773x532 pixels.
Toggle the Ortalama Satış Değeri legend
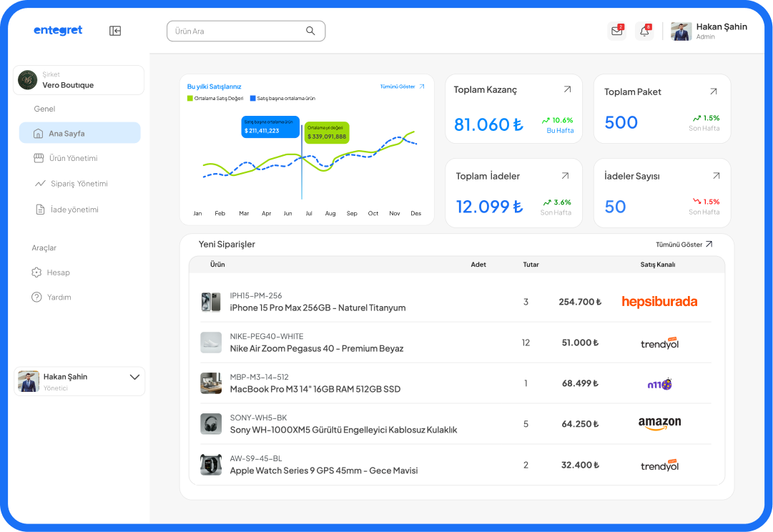click(214, 97)
